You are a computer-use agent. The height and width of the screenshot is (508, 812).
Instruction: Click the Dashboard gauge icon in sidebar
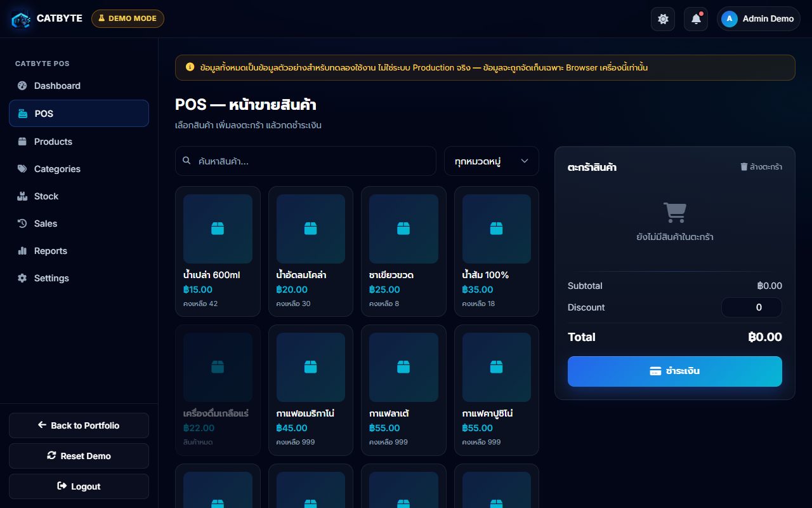pos(22,86)
